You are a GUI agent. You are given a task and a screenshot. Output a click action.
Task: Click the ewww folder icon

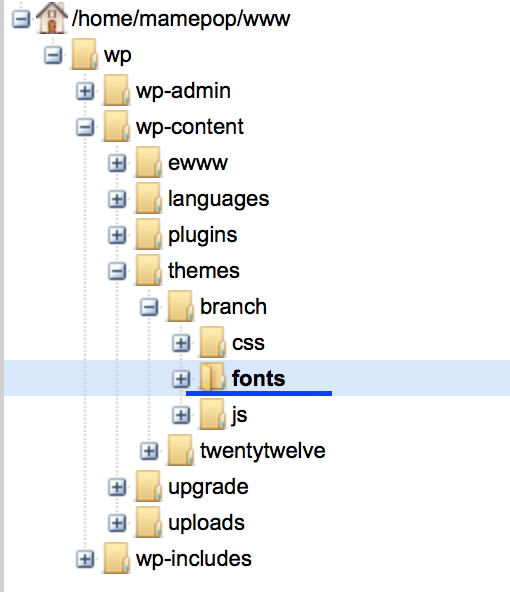click(x=149, y=162)
